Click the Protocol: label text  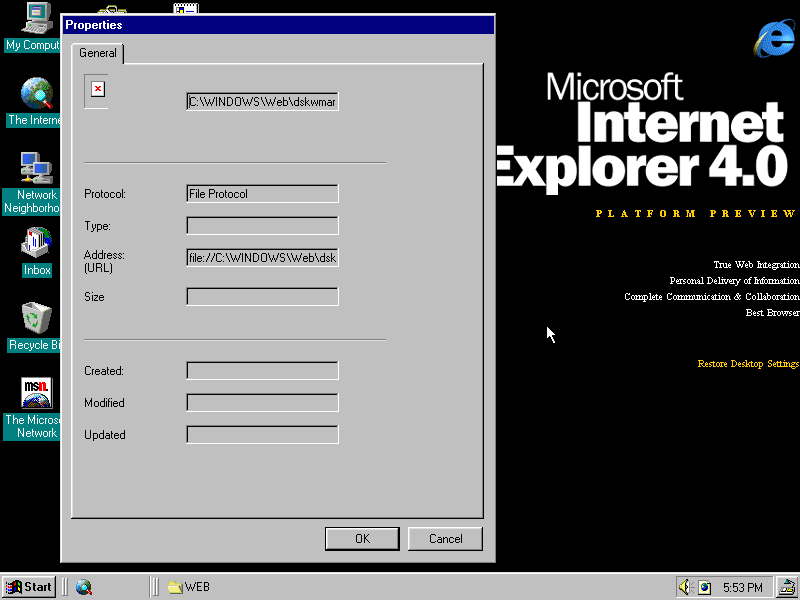point(105,194)
